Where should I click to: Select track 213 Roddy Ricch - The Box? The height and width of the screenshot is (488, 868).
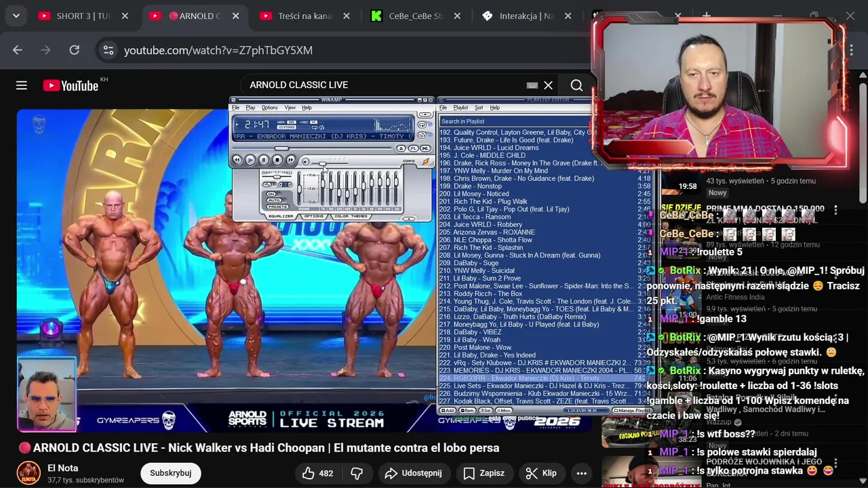[x=545, y=293]
